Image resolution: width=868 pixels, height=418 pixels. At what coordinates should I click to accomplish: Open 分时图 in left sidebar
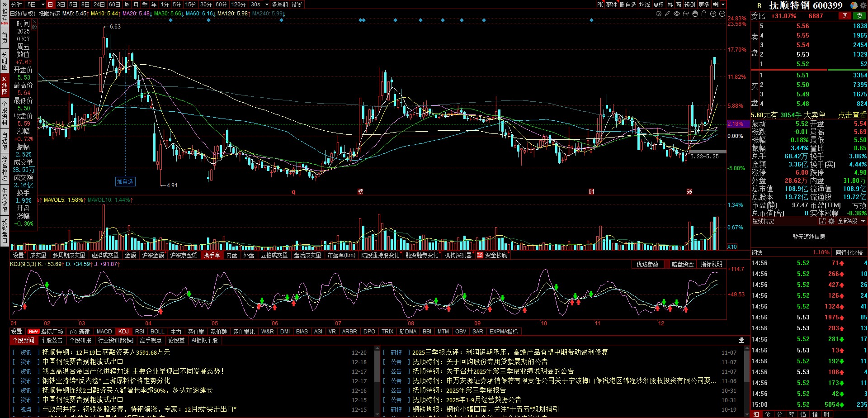coord(5,61)
